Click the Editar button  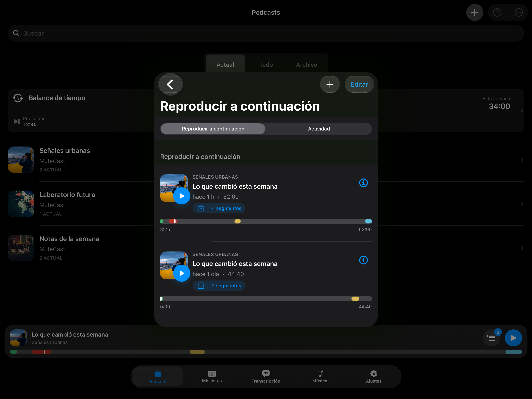[359, 84]
